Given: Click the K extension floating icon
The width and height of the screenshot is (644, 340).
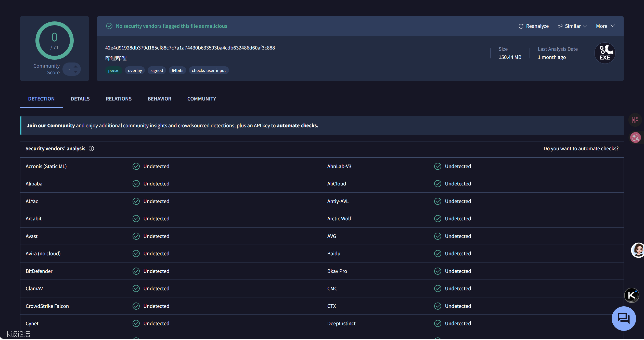Looking at the screenshot, I should click(632, 295).
